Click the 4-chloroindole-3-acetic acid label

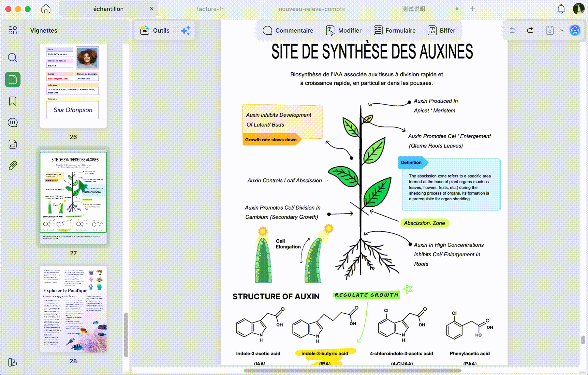[x=402, y=353]
